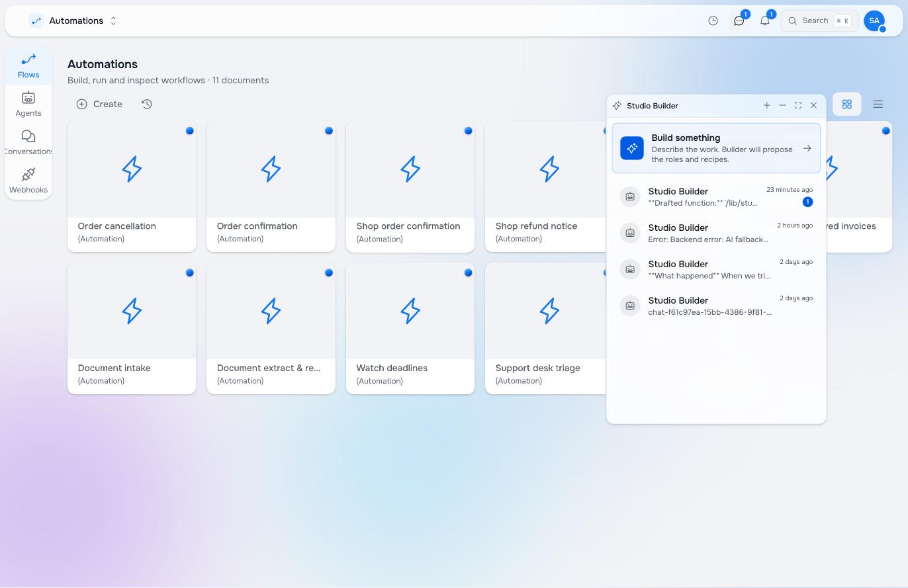This screenshot has height=588, width=908.
Task: Click the Automations page heading
Action: click(x=103, y=64)
